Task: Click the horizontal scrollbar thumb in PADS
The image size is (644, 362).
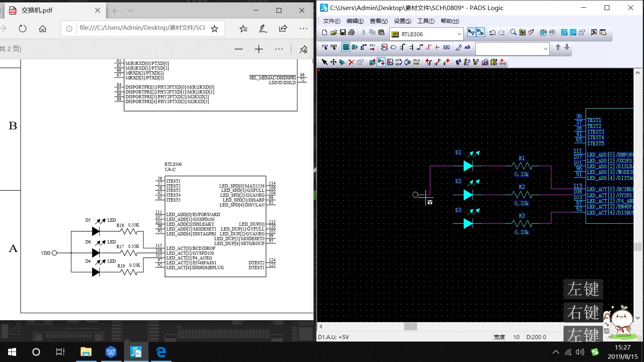Action: tap(411, 327)
